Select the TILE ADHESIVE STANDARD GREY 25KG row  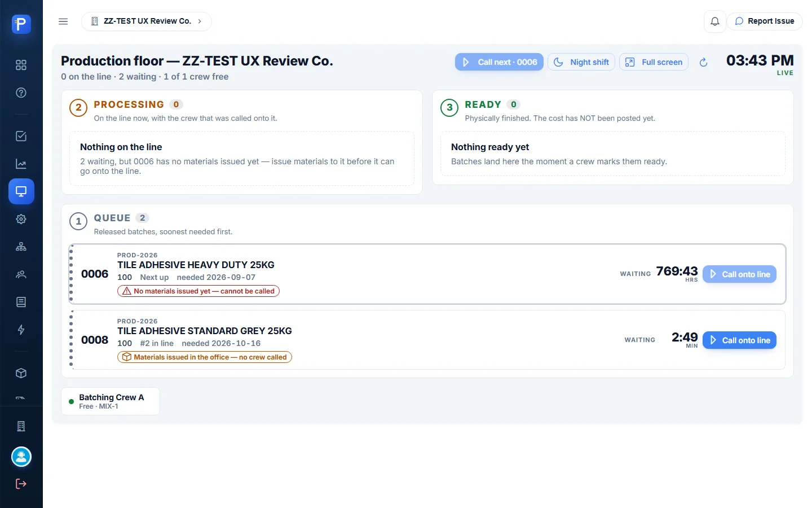(x=427, y=340)
